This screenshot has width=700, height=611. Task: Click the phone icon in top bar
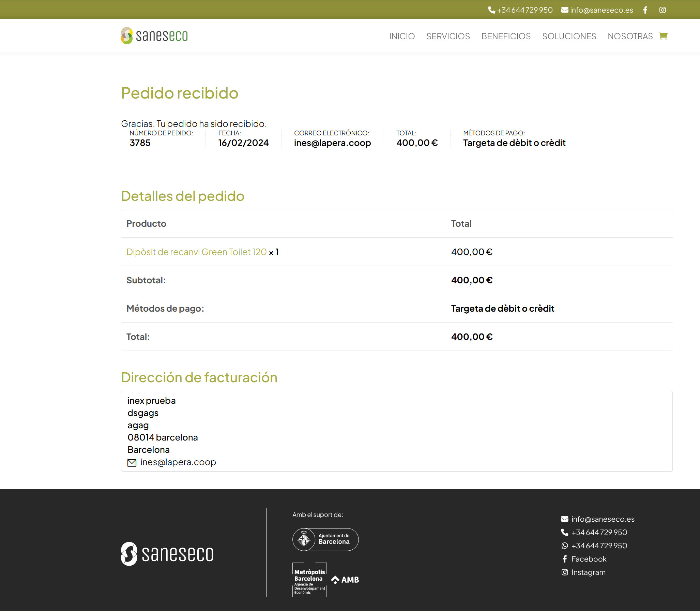pyautogui.click(x=491, y=10)
